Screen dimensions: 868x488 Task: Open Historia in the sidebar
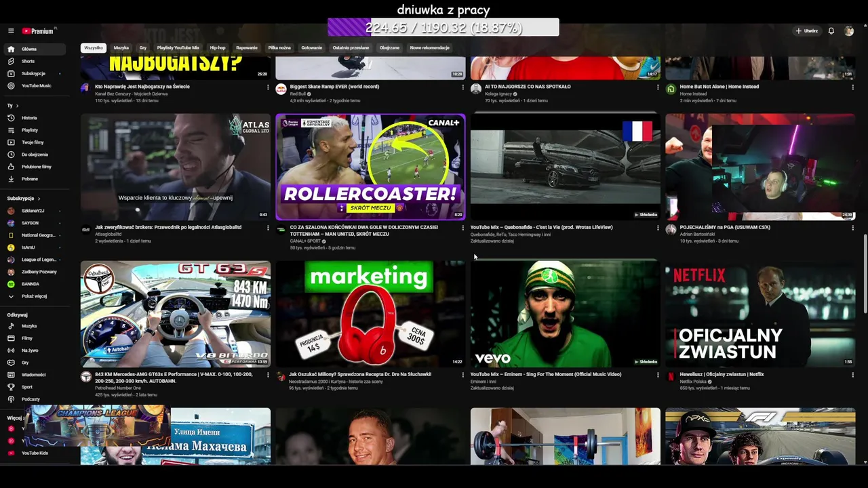click(35, 118)
